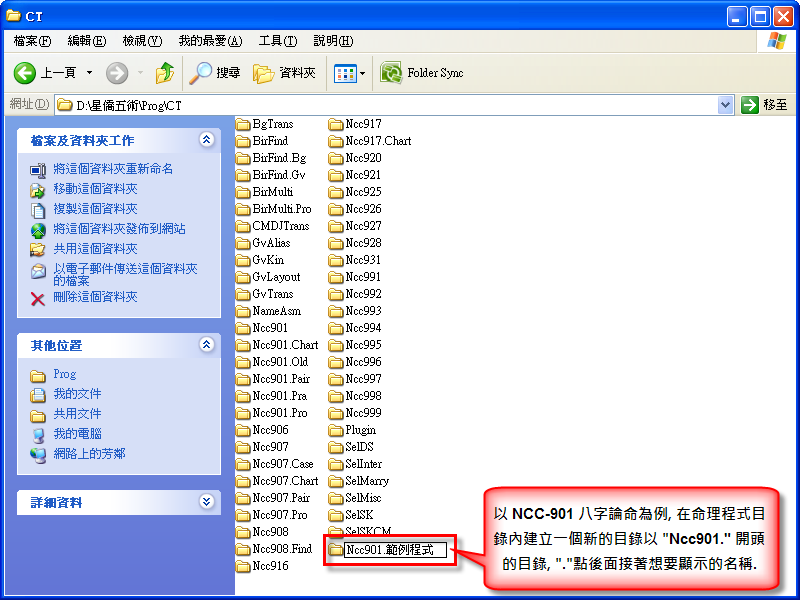Image resolution: width=800 pixels, height=600 pixels.
Task: Open the address bar dropdown arrow
Action: [x=725, y=105]
